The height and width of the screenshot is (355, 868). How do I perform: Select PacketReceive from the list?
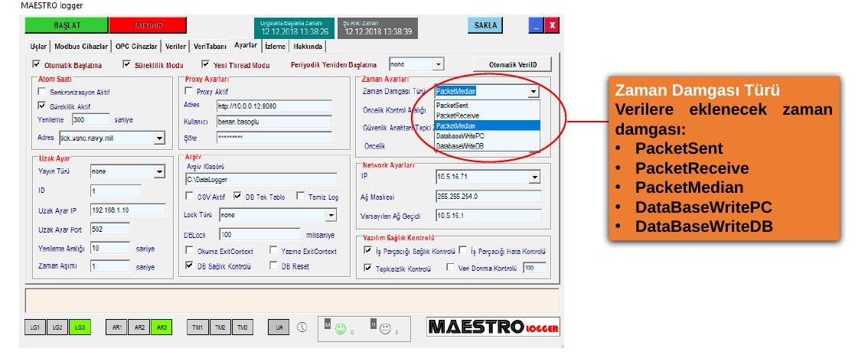tap(487, 116)
